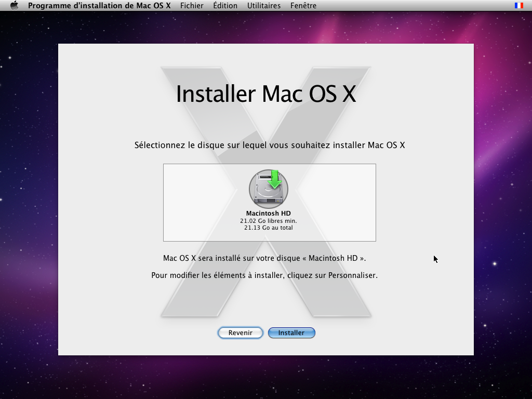Viewport: 532px width, 399px height.
Task: Click the 'Sélectionnez le disque' instruction text
Action: pyautogui.click(x=270, y=145)
